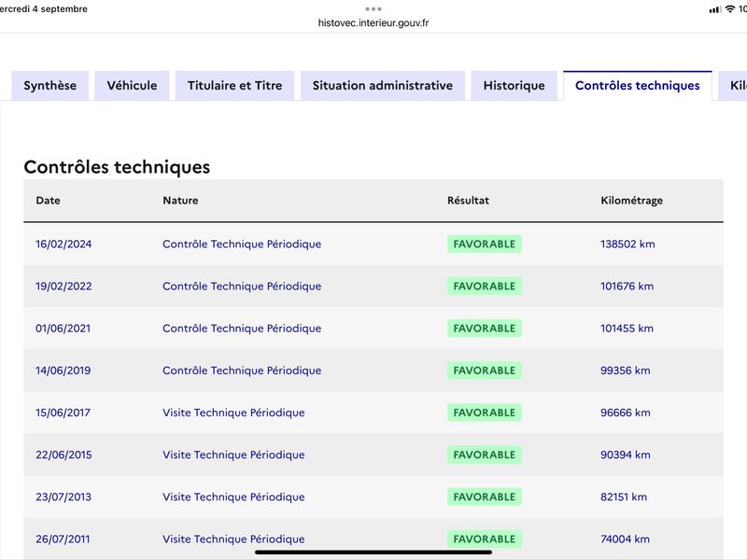The image size is (747, 560).
Task: Tap the three-dot multitasking icon at top
Action: (x=373, y=9)
